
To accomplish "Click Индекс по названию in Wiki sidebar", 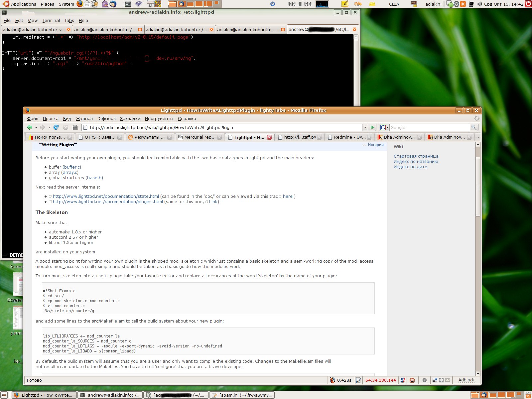I will tap(416, 161).
